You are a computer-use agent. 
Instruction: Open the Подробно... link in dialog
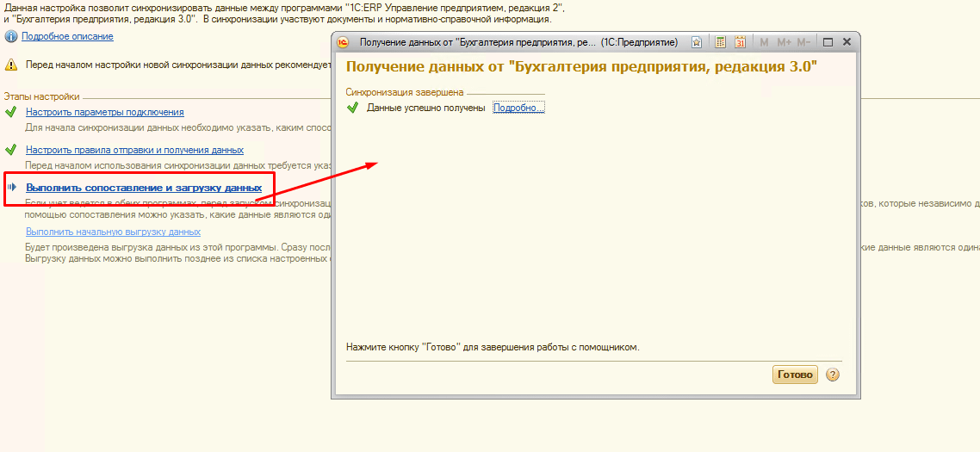518,108
